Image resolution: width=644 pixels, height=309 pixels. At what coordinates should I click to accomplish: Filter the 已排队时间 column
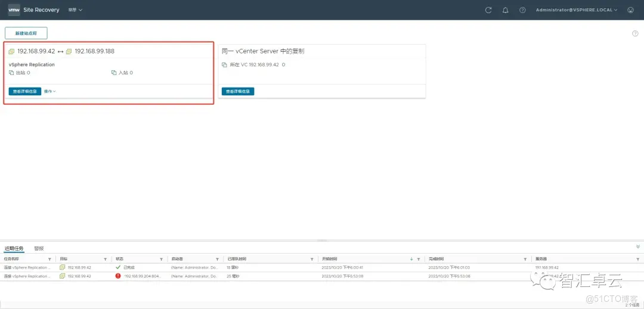click(x=312, y=259)
